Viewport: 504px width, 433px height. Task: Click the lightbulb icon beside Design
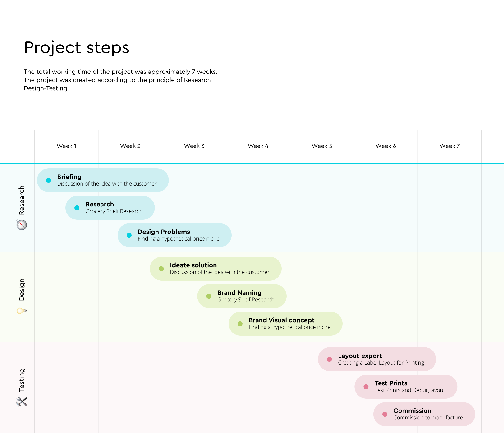(21, 310)
